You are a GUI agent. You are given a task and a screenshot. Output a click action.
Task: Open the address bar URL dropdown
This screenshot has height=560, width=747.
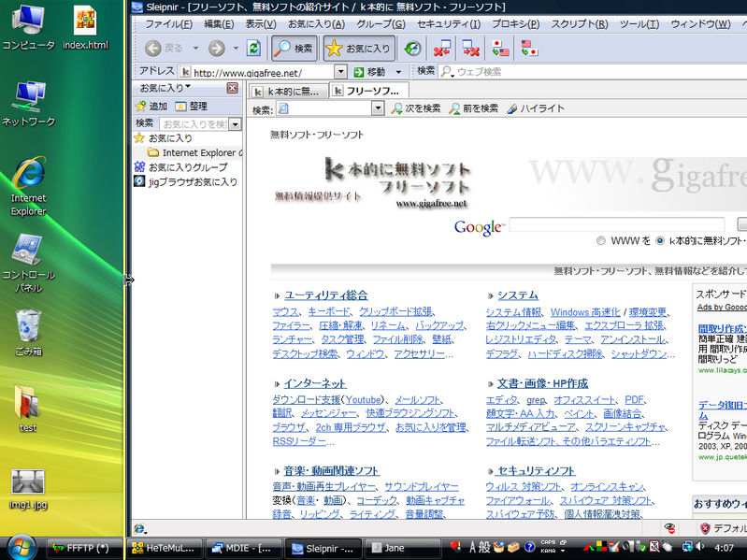click(x=340, y=72)
